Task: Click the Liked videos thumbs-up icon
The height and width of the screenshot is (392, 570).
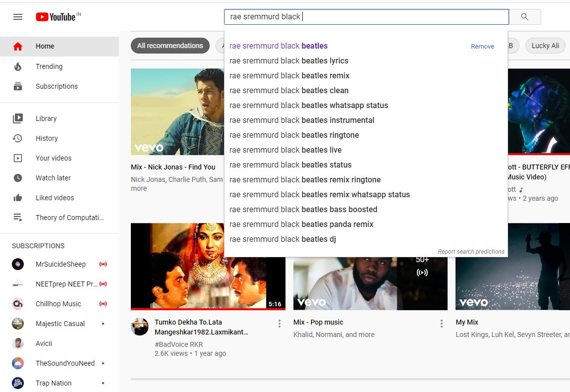Action: (x=18, y=198)
